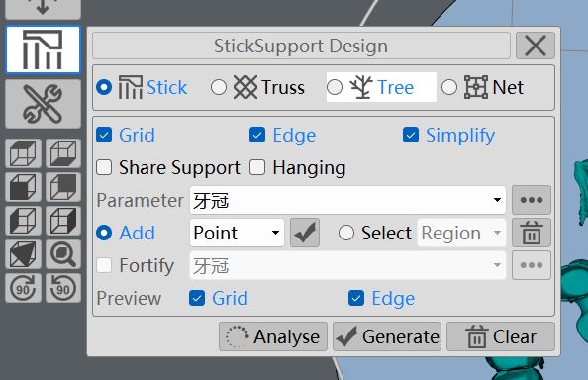Rotate view 90 degrees counterclockwise
This screenshot has width=588, height=380.
pyautogui.click(x=63, y=287)
